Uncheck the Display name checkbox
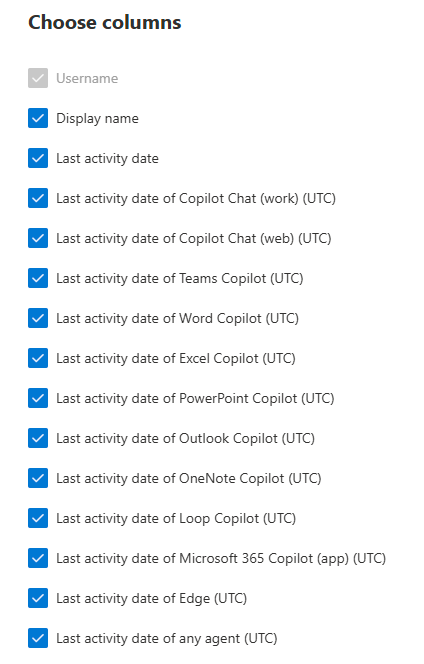Image resolution: width=424 pixels, height=664 pixels. 38,118
